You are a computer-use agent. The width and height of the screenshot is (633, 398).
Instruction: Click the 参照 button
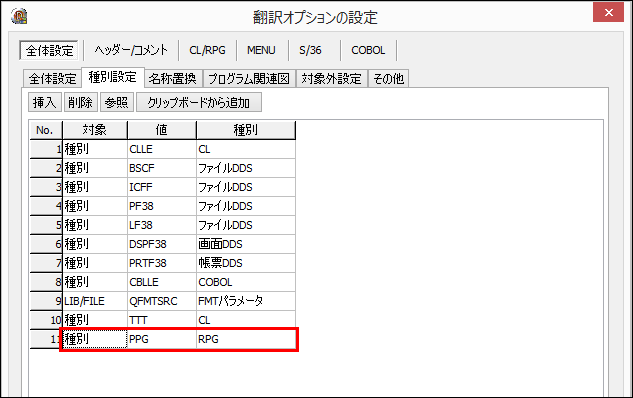[116, 103]
